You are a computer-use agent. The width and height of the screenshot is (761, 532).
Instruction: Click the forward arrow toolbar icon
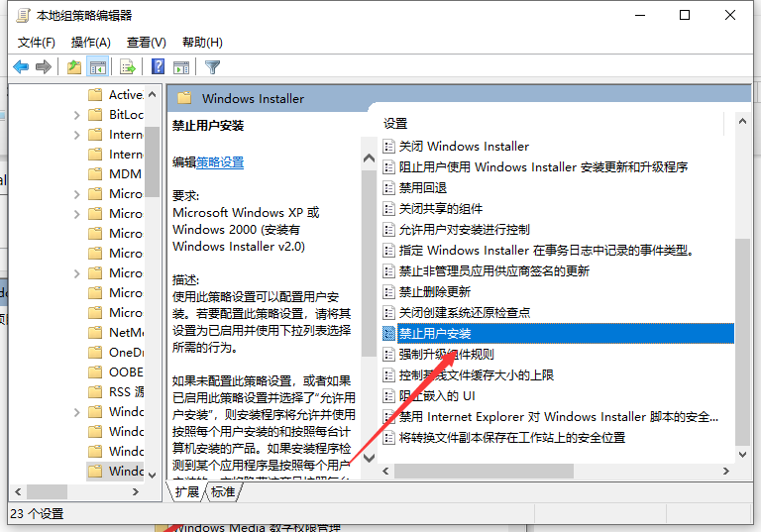pos(44,67)
